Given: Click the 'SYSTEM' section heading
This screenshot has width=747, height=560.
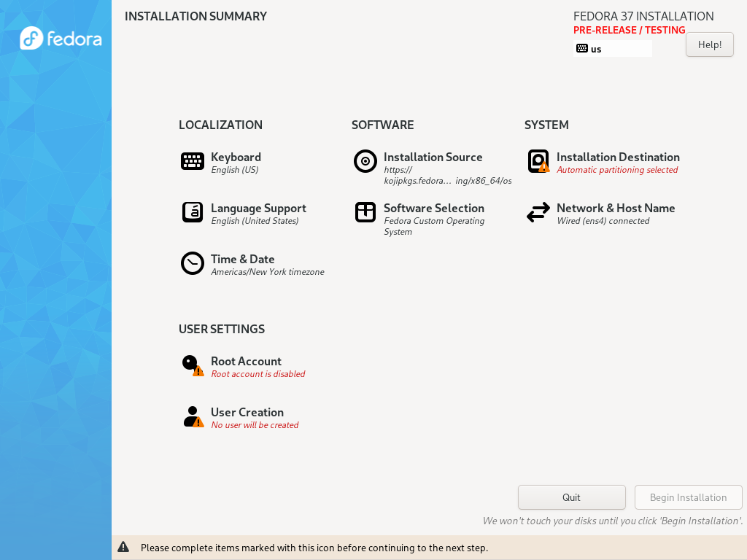Looking at the screenshot, I should (x=546, y=125).
